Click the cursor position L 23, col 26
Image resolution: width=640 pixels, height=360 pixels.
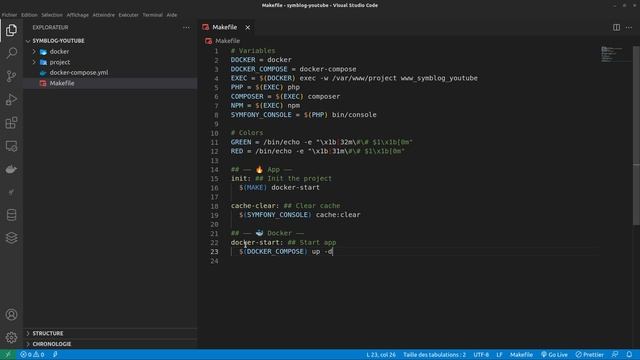coord(381,355)
